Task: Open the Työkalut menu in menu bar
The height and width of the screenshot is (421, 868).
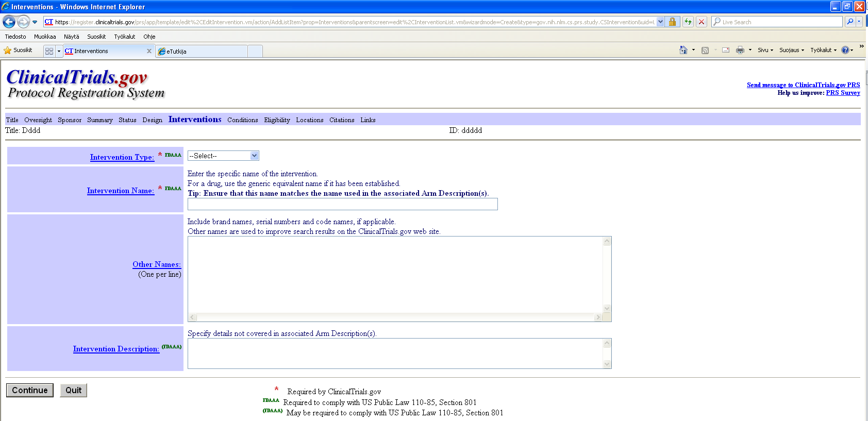Action: coord(125,37)
